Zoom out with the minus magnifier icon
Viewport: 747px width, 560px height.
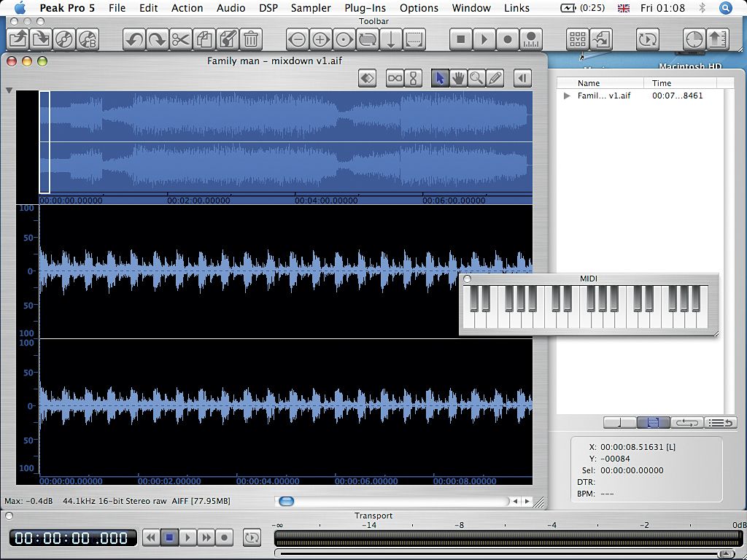298,39
